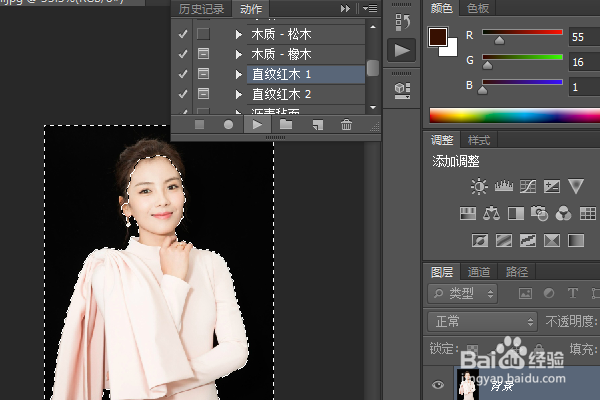Open the blend mode 正常 dropdown

click(482, 321)
